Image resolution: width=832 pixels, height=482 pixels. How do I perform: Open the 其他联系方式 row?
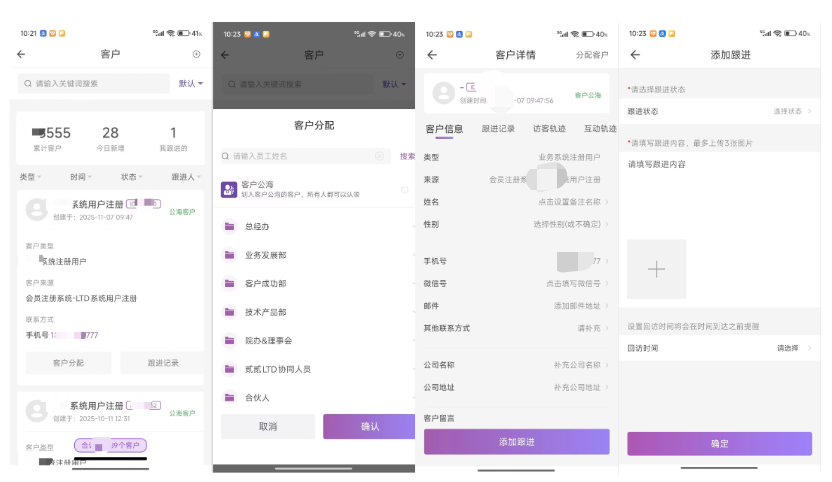[x=516, y=328]
